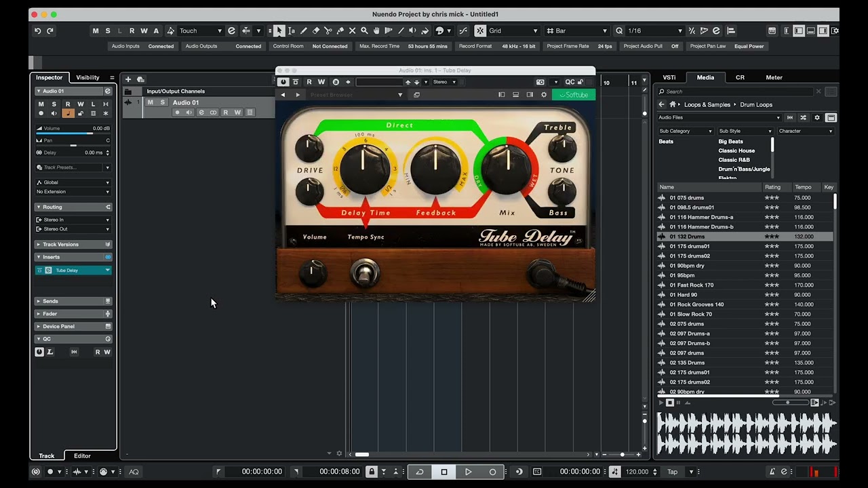Start playback in transport bar
Viewport: 868px width, 488px height.
pos(468,472)
